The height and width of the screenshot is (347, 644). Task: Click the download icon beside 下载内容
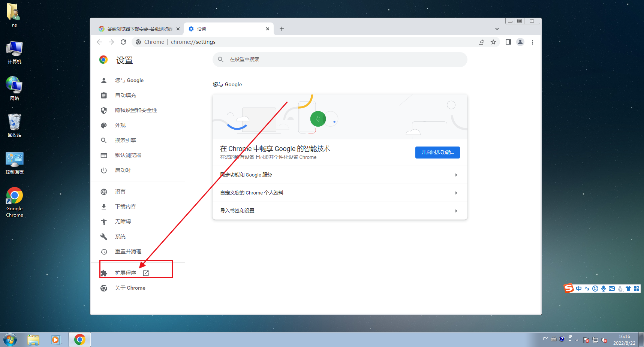click(x=104, y=207)
